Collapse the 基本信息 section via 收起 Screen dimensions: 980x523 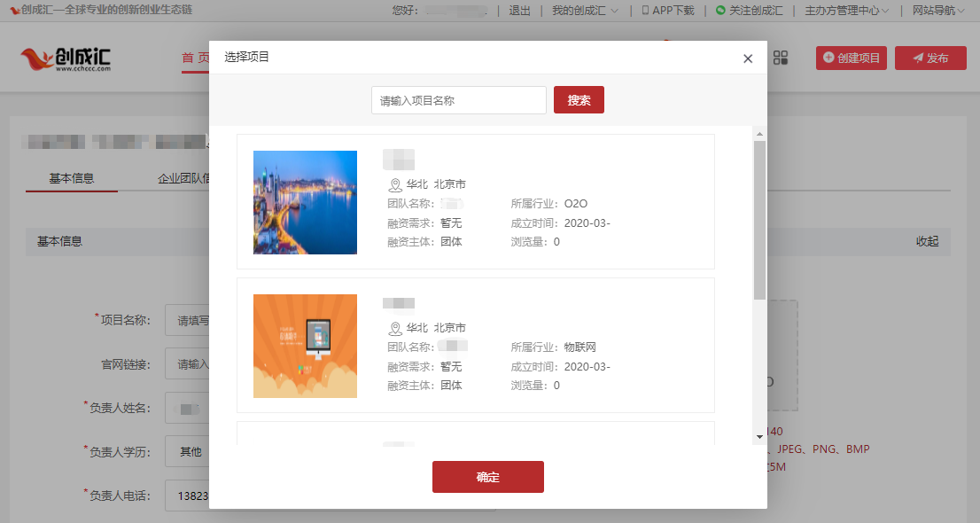(926, 241)
